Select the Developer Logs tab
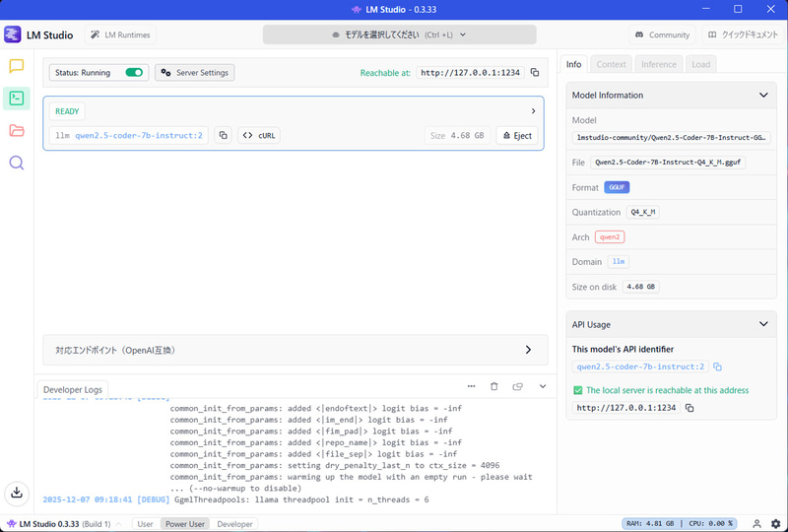Screen dimensions: 788x532 point(73,390)
